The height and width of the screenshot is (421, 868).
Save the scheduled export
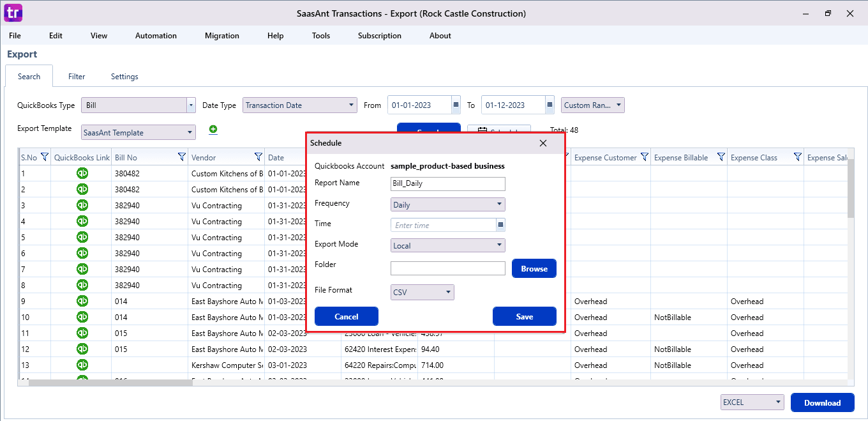click(524, 316)
